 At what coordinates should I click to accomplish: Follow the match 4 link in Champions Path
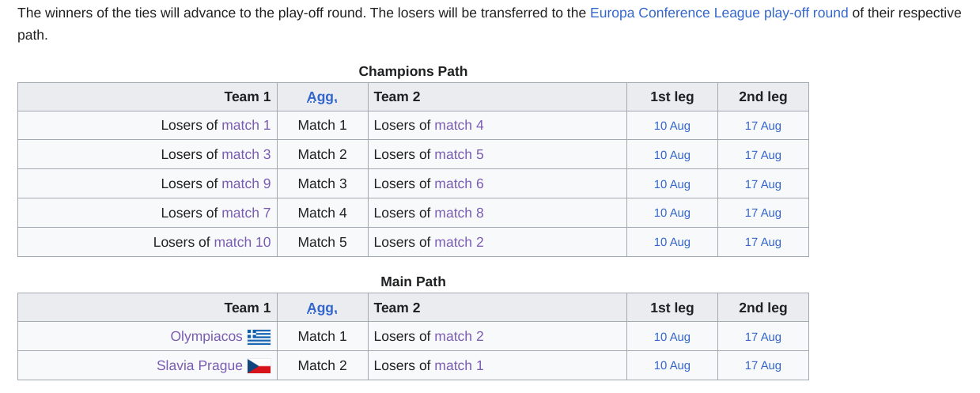(459, 125)
